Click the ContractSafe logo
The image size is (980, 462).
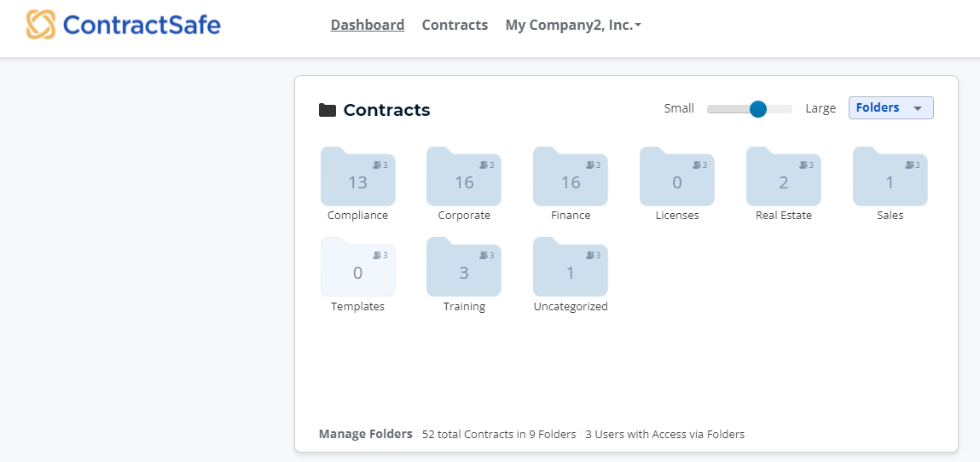[x=123, y=25]
